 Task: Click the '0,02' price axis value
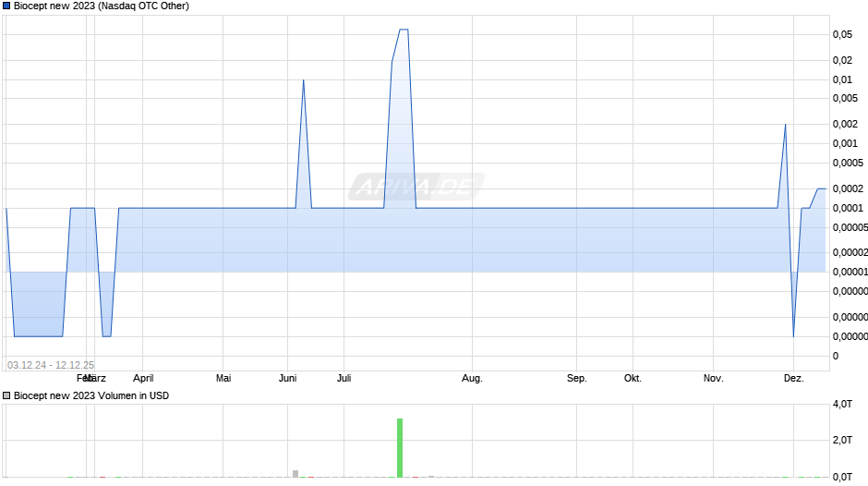[x=842, y=60]
